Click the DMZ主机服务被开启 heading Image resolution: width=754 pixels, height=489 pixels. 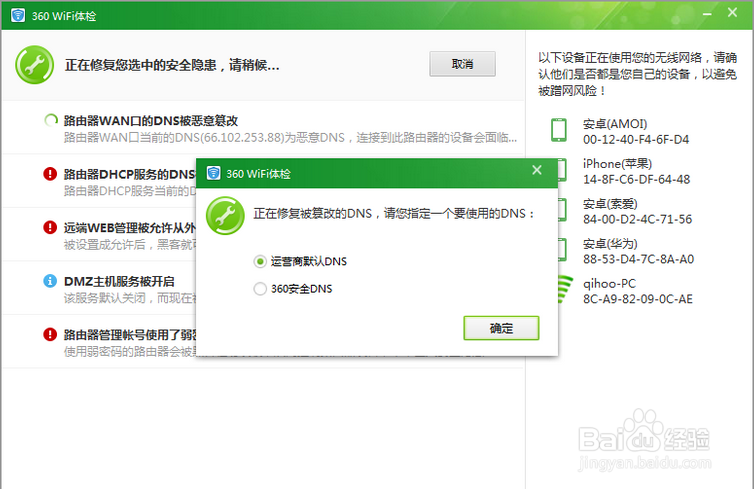[119, 281]
